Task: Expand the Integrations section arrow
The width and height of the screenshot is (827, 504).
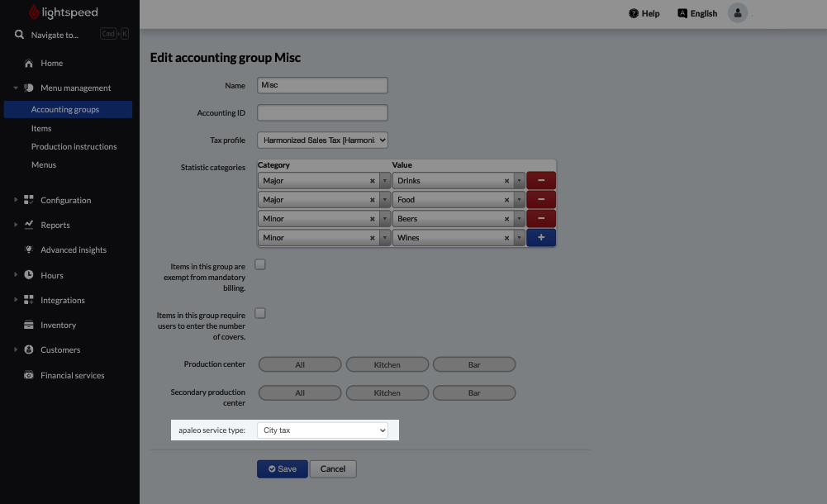Action: tap(16, 299)
